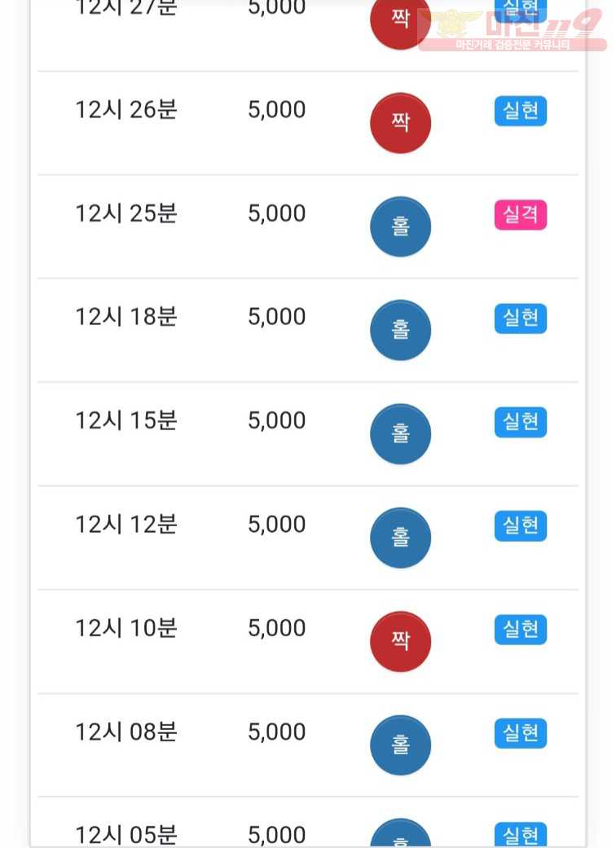Click the 실현 badge in the 12시 26분 row
616x848 pixels.
tap(521, 111)
